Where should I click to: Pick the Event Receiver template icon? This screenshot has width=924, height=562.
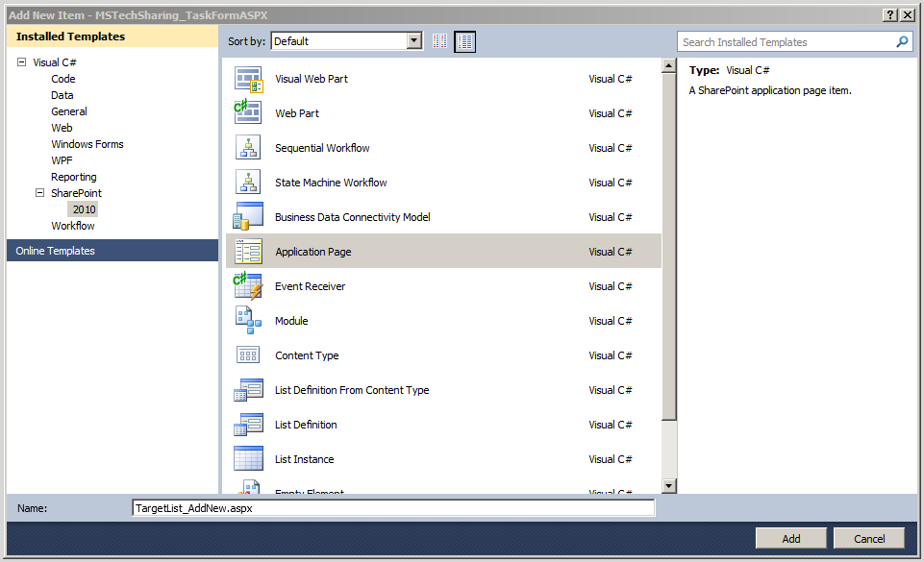coord(248,285)
